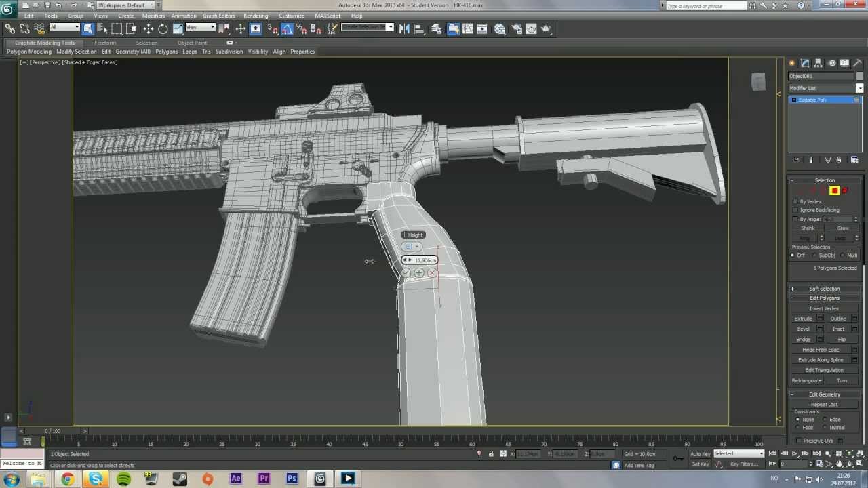Open Chrome from the taskbar
The height and width of the screenshot is (488, 868).
point(68,479)
